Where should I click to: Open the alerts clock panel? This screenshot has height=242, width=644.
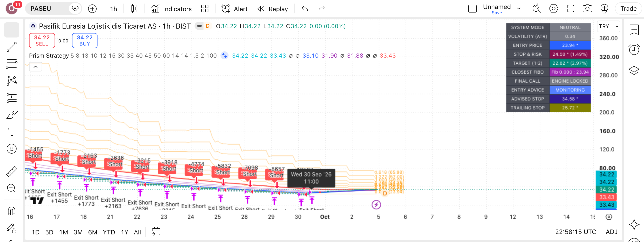pos(634,50)
